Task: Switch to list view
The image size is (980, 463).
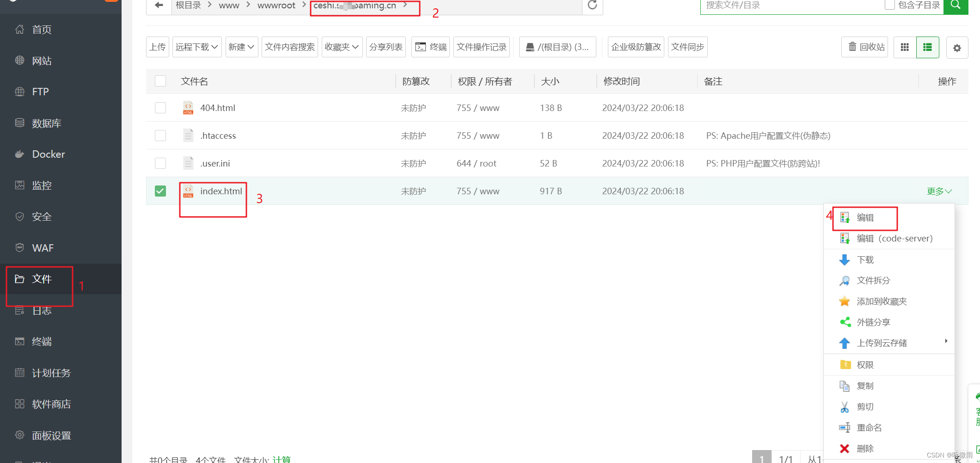Action: tap(927, 47)
